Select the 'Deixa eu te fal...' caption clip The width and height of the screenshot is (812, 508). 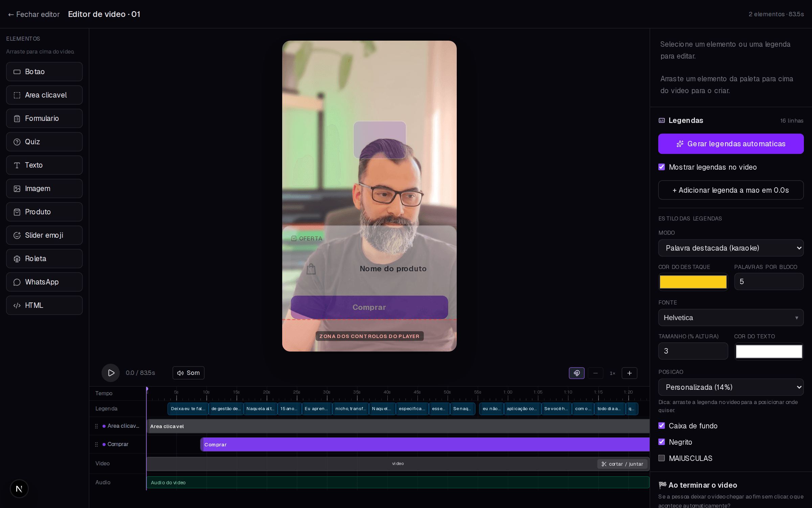click(188, 409)
